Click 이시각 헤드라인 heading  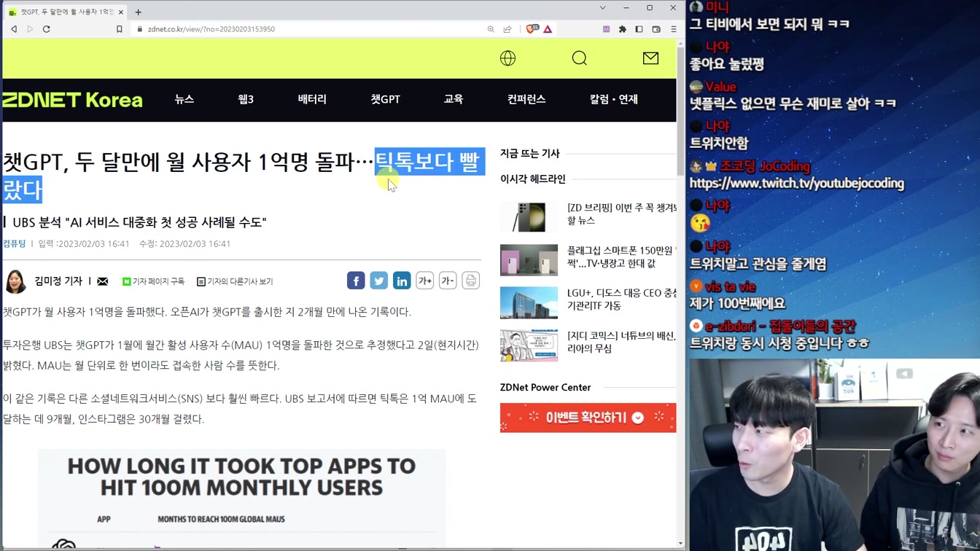[x=532, y=179]
